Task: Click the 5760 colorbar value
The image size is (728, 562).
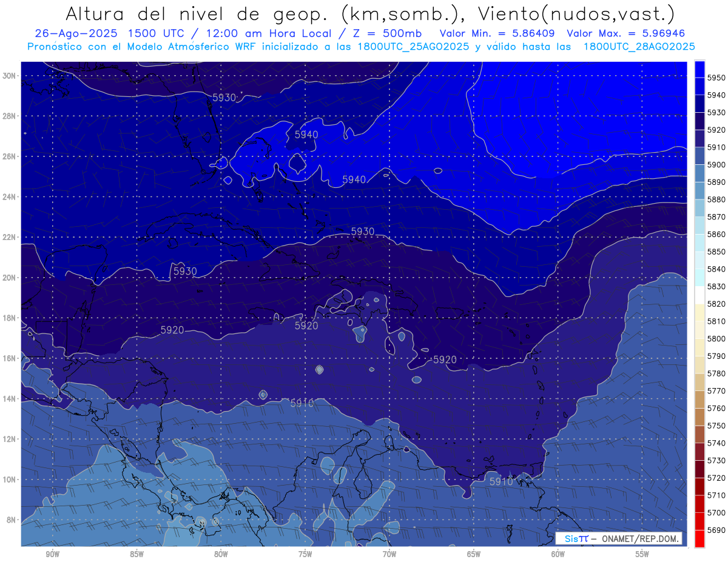Action: (716, 408)
